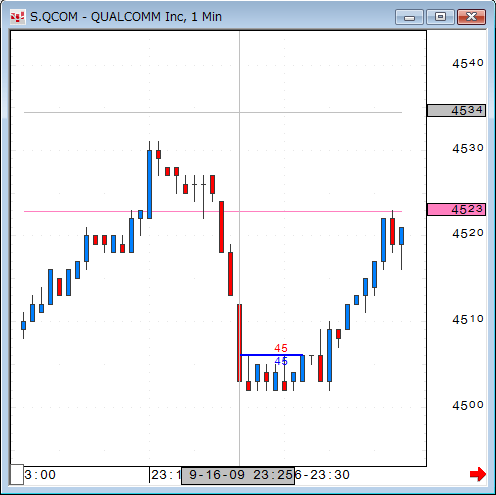This screenshot has height=495, width=496.
Task: Click the red arrow at bottom right
Action: click(x=478, y=474)
